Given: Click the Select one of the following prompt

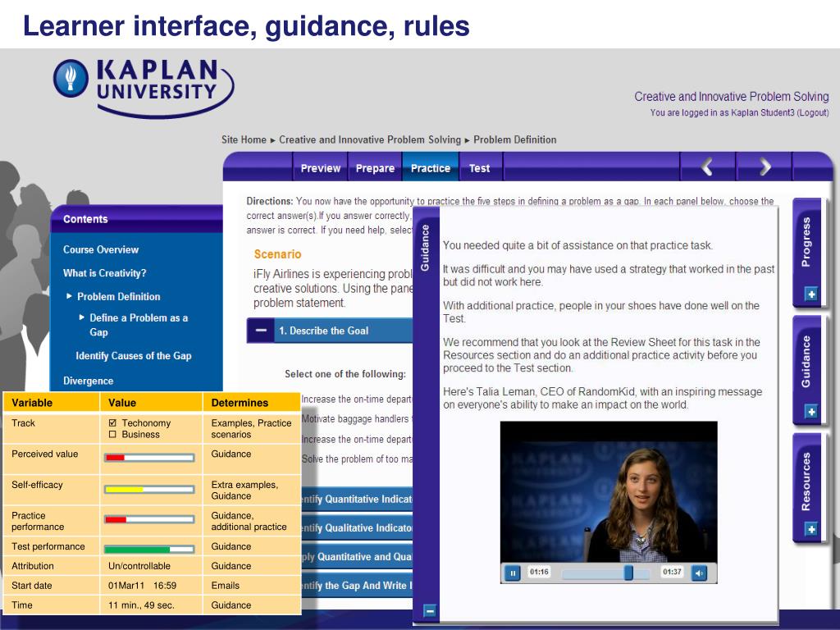Looking at the screenshot, I should click(x=345, y=374).
